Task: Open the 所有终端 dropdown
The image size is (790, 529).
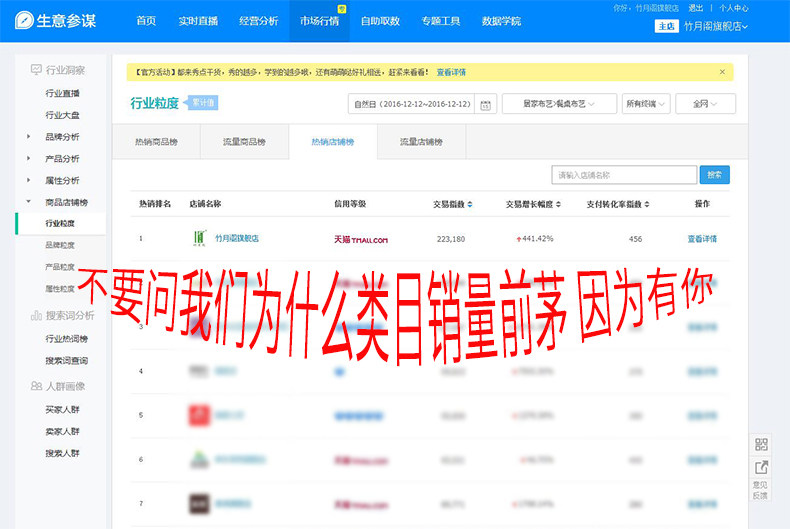Action: click(x=646, y=104)
